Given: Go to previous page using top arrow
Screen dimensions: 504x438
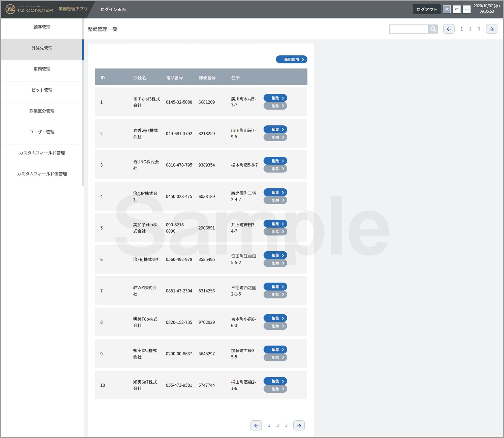Looking at the screenshot, I should pos(449,29).
